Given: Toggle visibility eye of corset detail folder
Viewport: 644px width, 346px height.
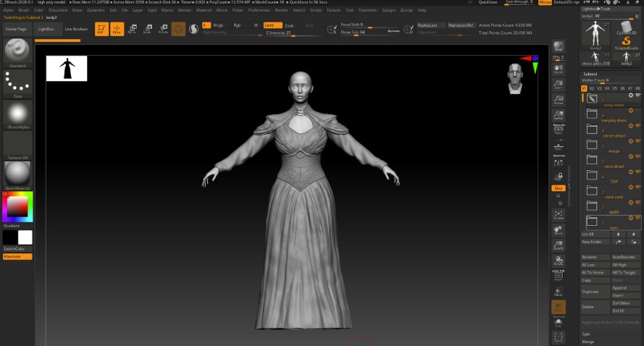Looking at the screenshot, I should [638, 126].
